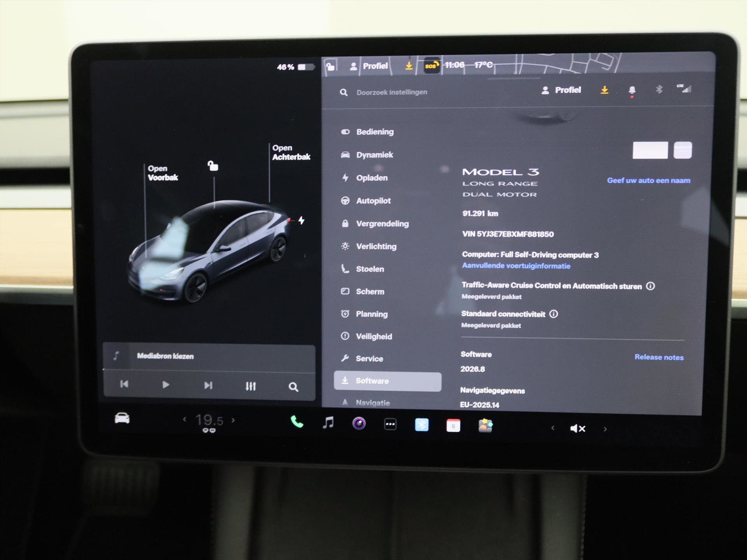Tap the navigation data EU-2025.14
Screen dimensions: 747x560
pyautogui.click(x=480, y=405)
